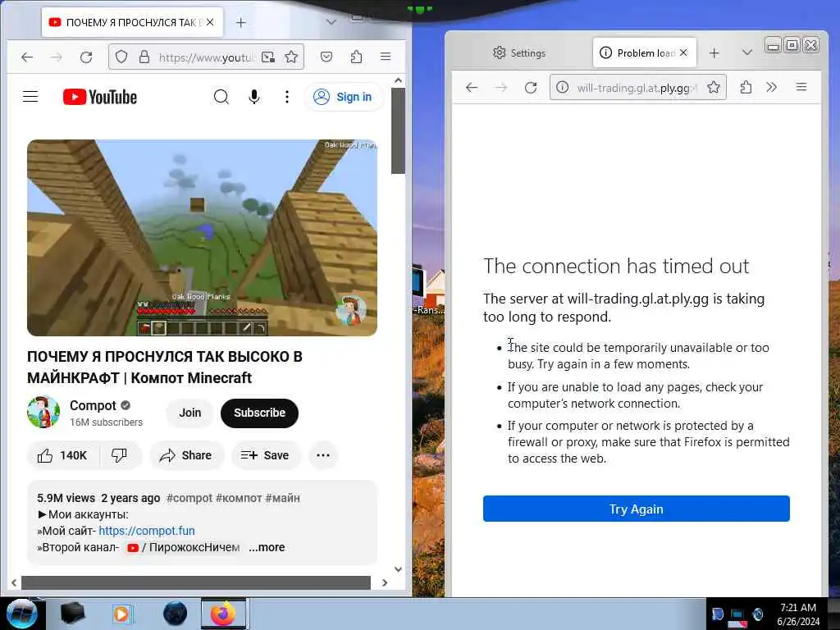Close the ПОЧЕМУ Я ПРОСНУЛСЯ tab
The image size is (840, 630).
[210, 22]
